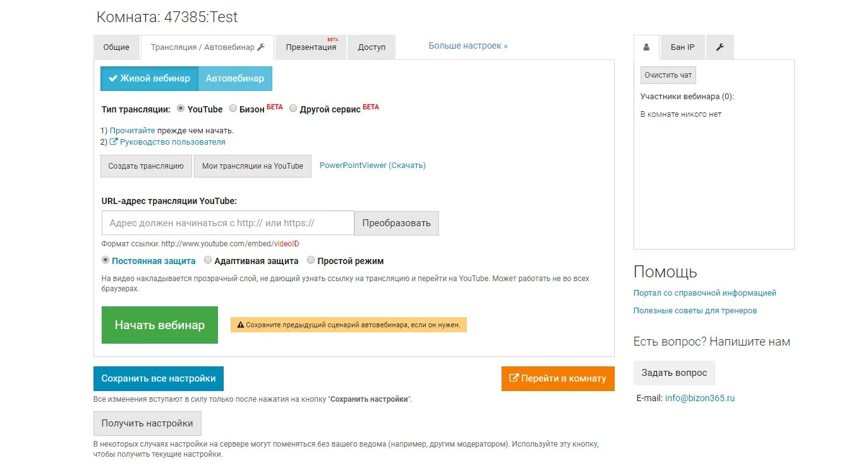Enable Постоянная защита mode
868x470 pixels.
105,260
